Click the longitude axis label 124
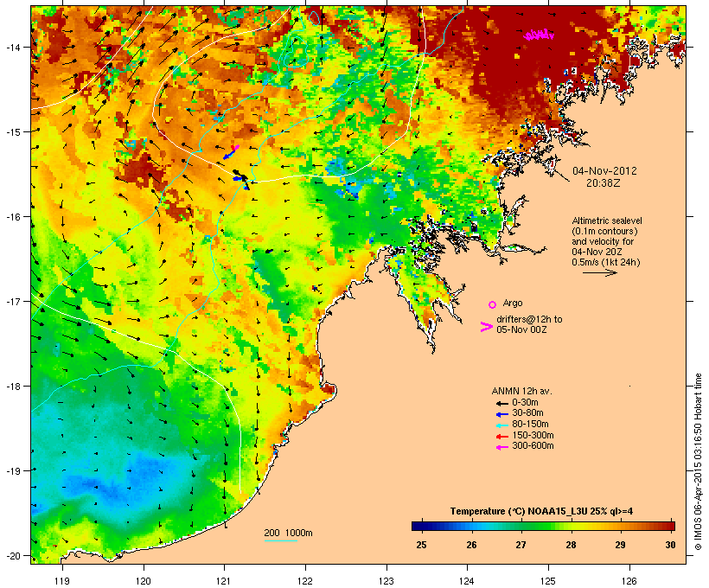This screenshot has width=709, height=588. pos(467,581)
